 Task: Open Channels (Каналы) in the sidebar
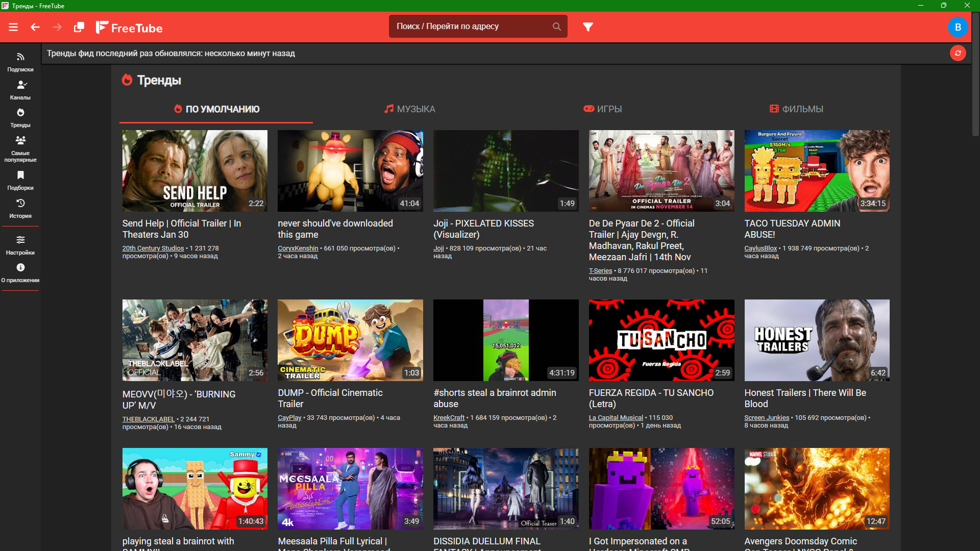click(x=20, y=89)
